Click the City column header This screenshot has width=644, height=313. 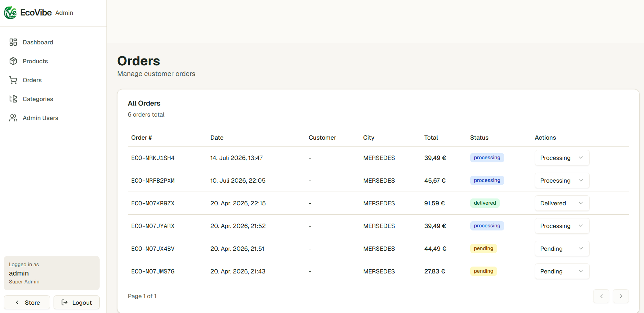coord(369,138)
